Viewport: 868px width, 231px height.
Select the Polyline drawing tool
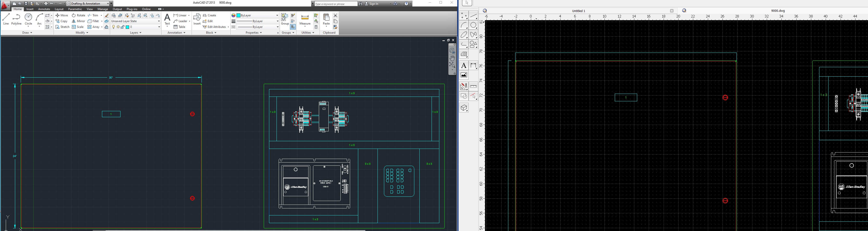16,19
